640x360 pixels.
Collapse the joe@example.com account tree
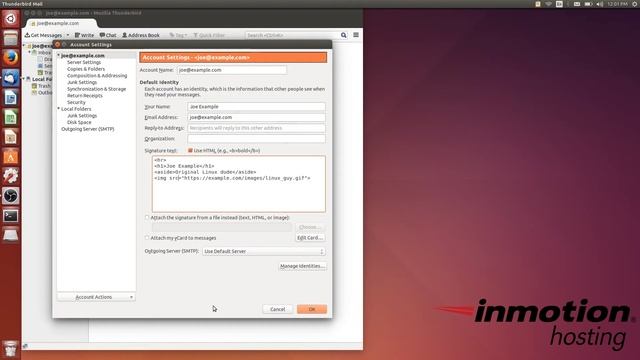click(x=58, y=55)
